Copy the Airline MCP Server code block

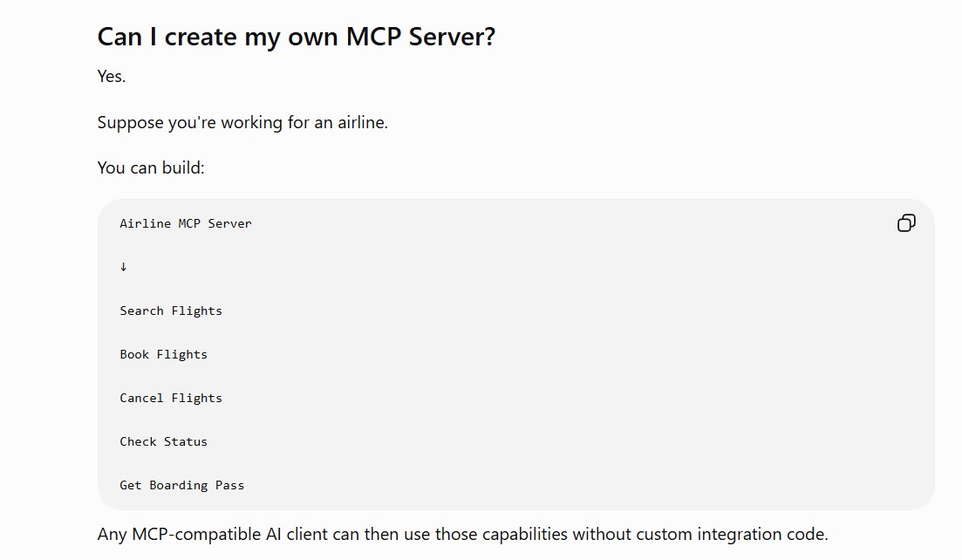[x=906, y=222]
